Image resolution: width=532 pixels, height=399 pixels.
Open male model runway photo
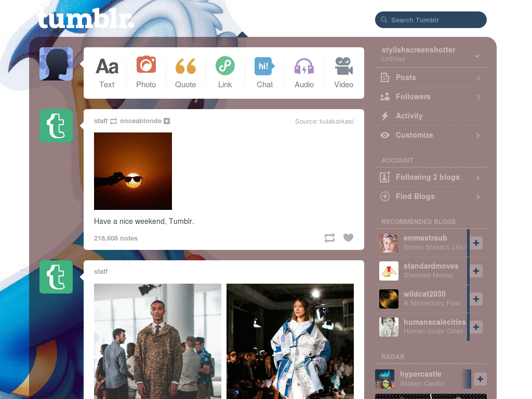coord(157,341)
